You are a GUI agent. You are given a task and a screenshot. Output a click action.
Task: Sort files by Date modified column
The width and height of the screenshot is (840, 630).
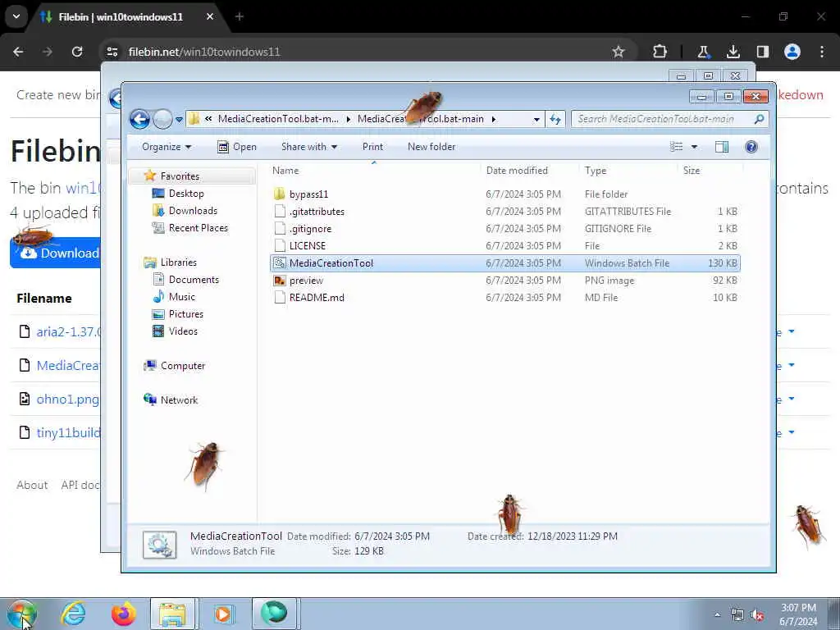coord(517,171)
